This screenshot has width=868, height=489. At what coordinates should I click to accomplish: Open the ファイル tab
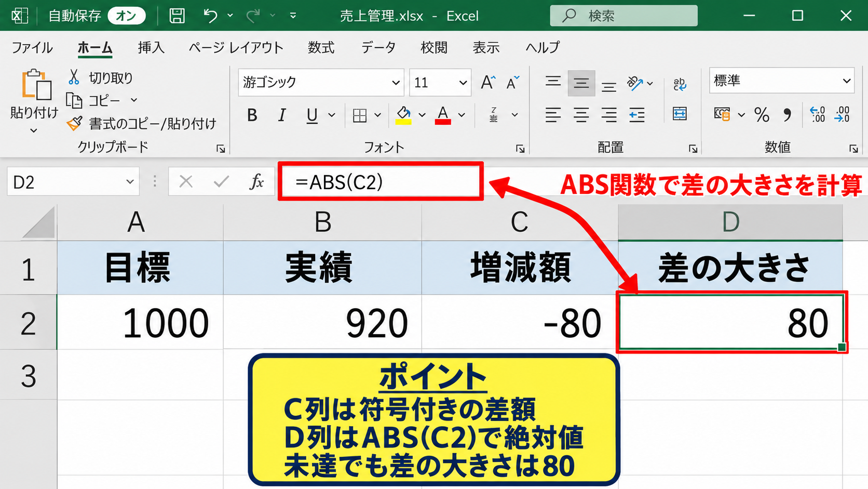32,48
